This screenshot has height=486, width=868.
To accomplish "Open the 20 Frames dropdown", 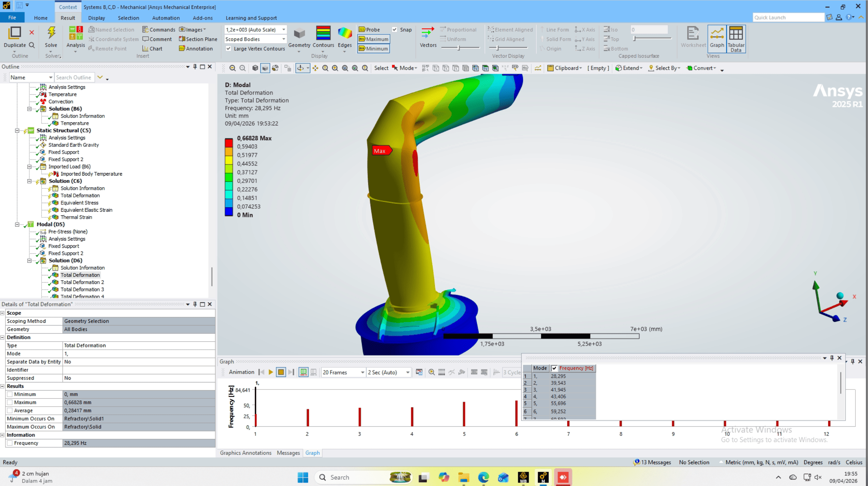I will coord(362,373).
